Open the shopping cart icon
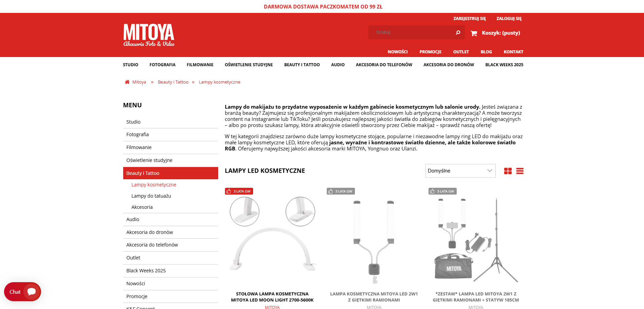The height and width of the screenshot is (309, 644). 474,33
